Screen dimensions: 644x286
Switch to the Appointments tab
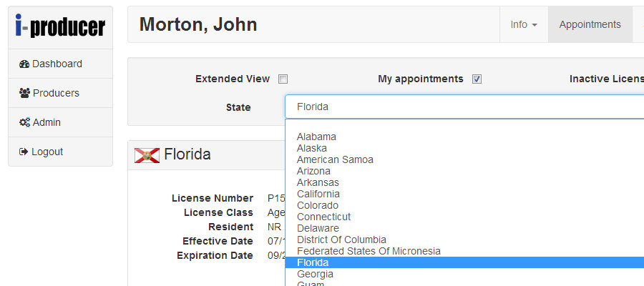point(590,24)
